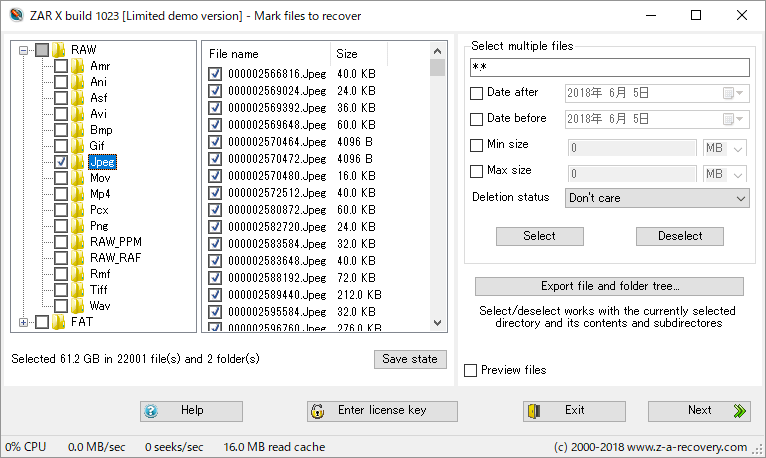Image resolution: width=766 pixels, height=458 pixels.
Task: Click the Ani folder icon
Action: tap(77, 82)
